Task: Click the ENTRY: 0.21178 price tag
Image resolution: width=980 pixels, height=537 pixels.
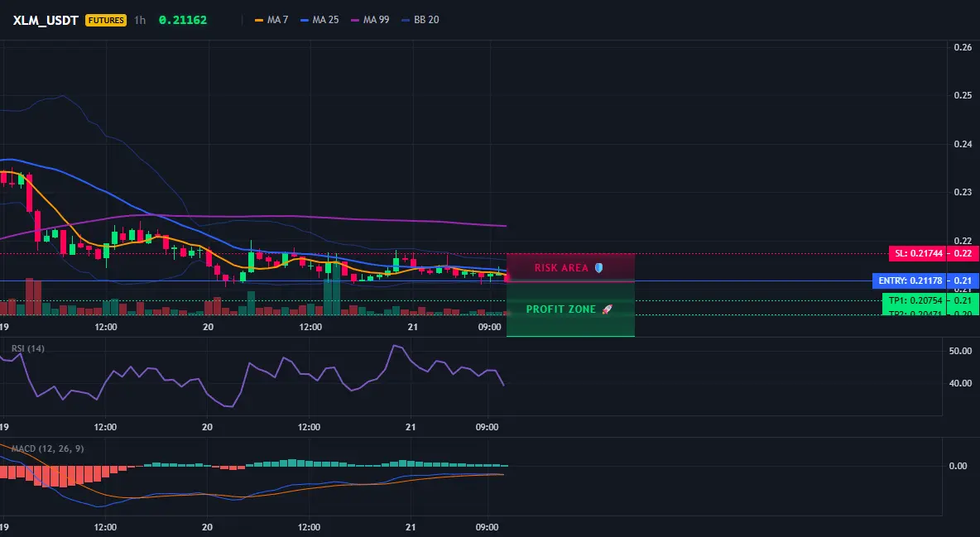Action: point(910,280)
